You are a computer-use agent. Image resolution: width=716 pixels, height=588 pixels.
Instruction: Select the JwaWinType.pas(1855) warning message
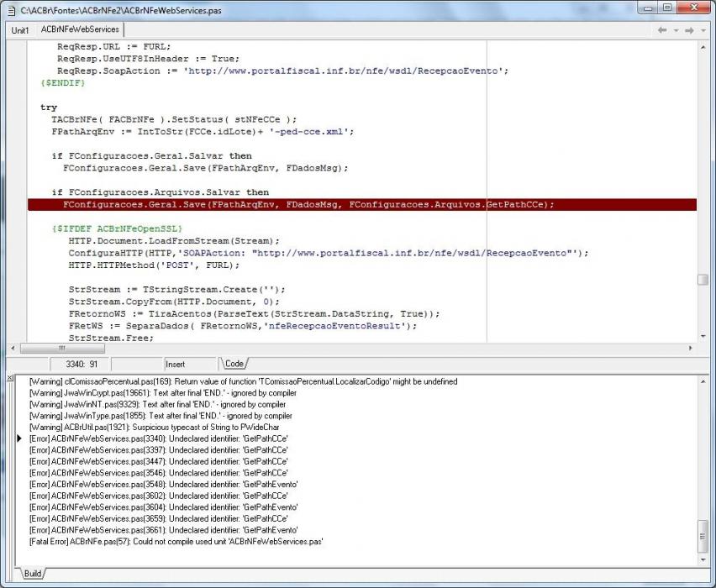point(161,416)
